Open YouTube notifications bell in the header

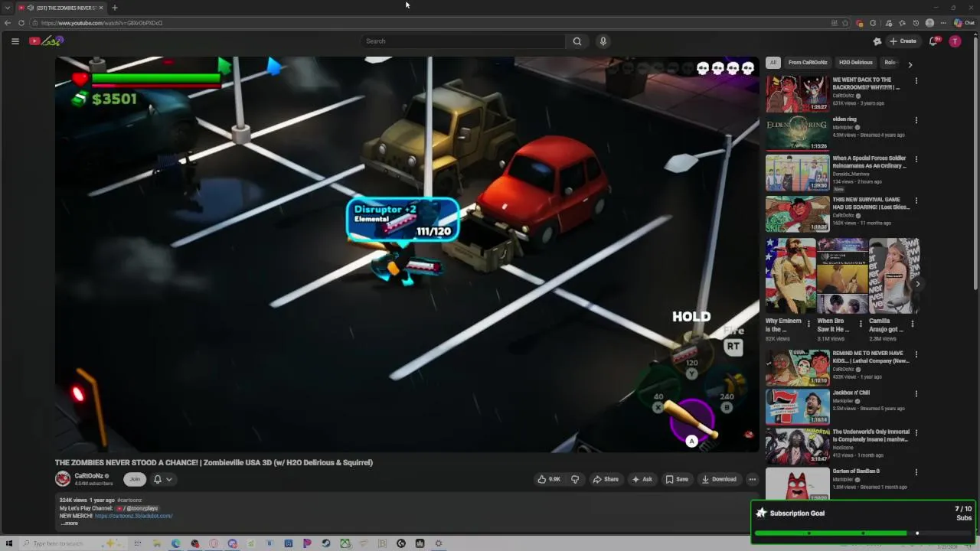933,41
